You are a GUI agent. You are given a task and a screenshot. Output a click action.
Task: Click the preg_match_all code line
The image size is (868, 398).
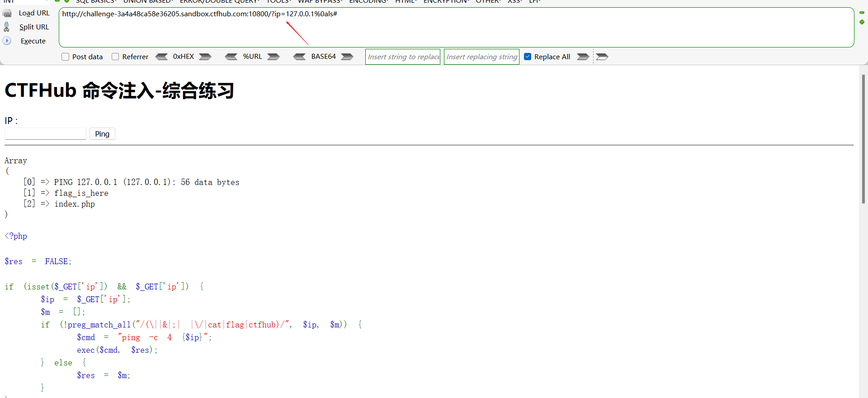(x=201, y=325)
